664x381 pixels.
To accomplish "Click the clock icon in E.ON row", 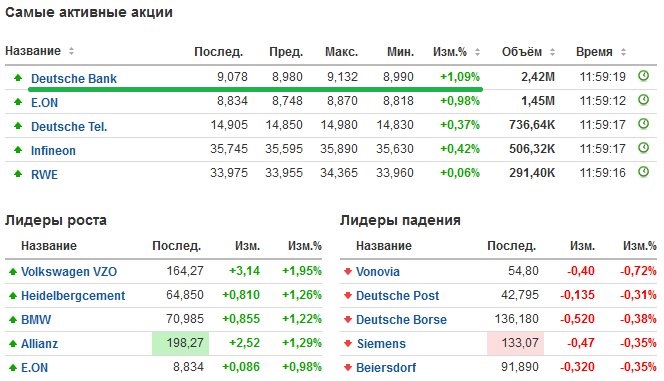I will click(x=643, y=100).
